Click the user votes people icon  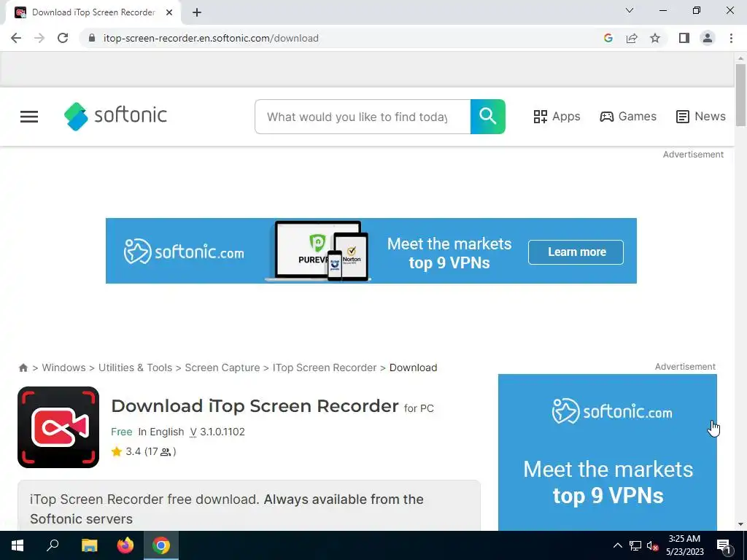point(166,452)
